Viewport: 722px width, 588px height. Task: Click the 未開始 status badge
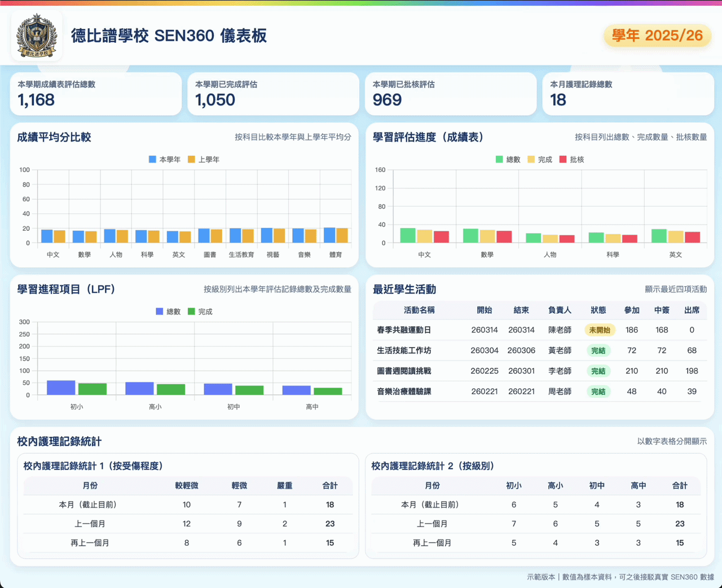coord(599,330)
